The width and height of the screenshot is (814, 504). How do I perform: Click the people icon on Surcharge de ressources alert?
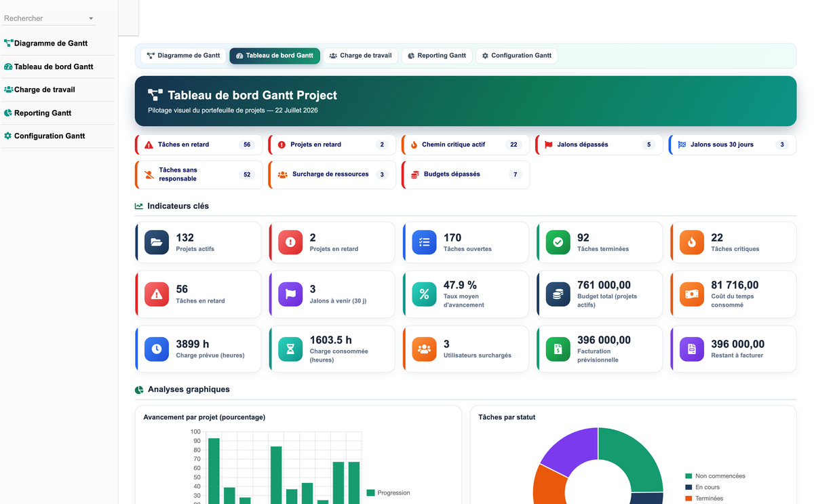(282, 174)
